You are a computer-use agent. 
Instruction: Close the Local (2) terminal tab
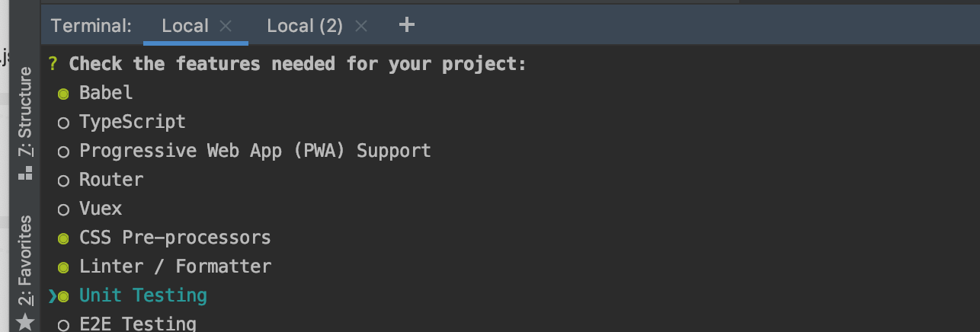[x=361, y=26]
